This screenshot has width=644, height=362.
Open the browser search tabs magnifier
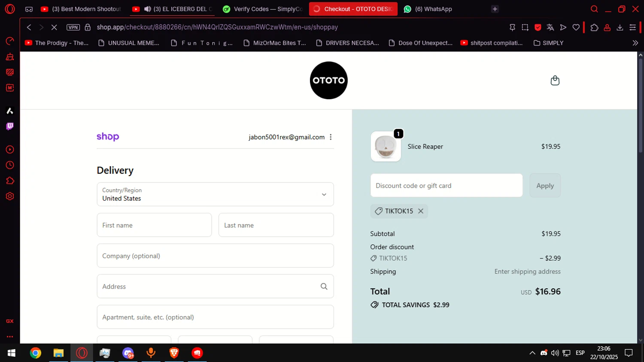pos(594,9)
